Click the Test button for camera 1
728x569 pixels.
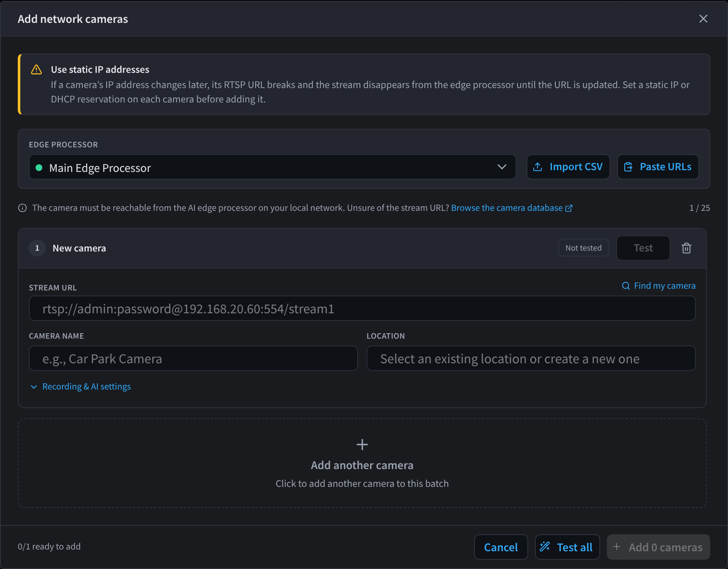(x=643, y=248)
